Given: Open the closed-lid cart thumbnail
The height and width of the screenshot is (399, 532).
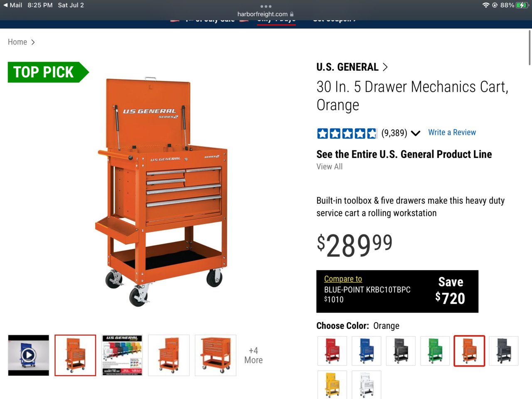Looking at the screenshot, I should (215, 355).
